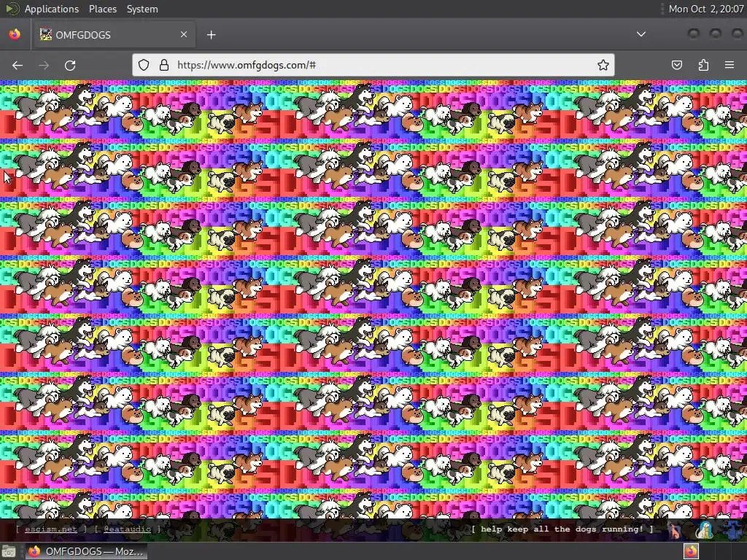Click the Firefox workspace switcher thumbnail
Screen dimensions: 747x560
pyautogui.click(x=692, y=551)
